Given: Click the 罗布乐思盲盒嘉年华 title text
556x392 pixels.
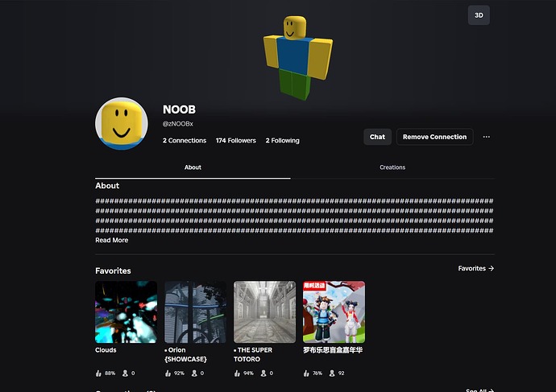Looking at the screenshot, I should (x=333, y=350).
